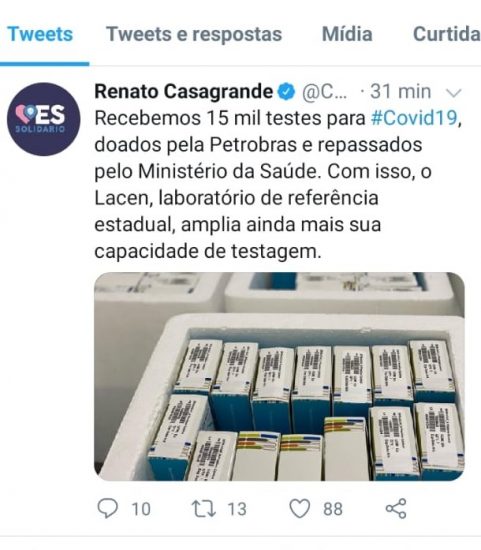Image resolution: width=481 pixels, height=550 pixels.
Task: Click the blue verified badge
Action: [287, 92]
